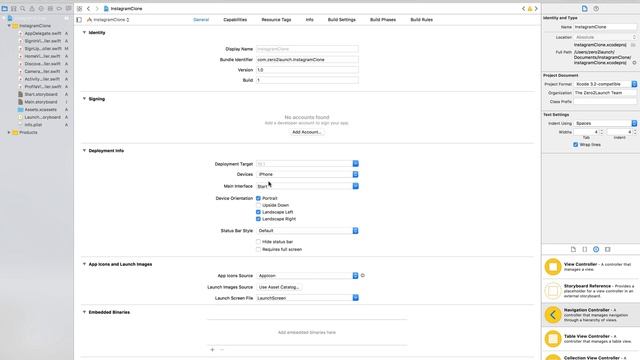Open the Status Bar Style dropdown
Screen dimensions: 640x360
coord(307,231)
